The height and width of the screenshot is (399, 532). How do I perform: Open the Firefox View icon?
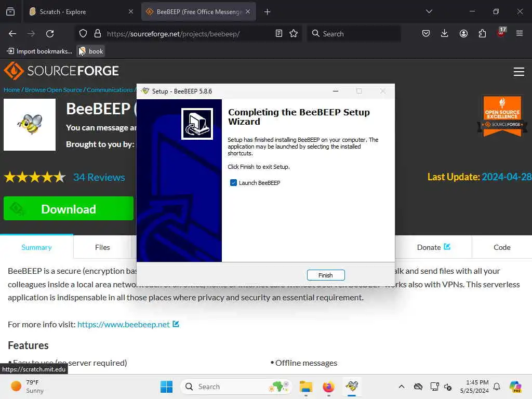pyautogui.click(x=10, y=12)
